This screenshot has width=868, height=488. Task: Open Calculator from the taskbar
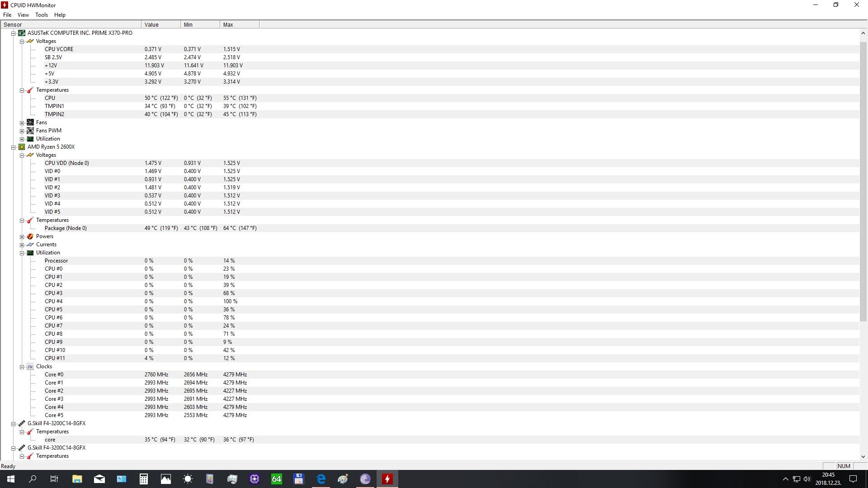144,479
